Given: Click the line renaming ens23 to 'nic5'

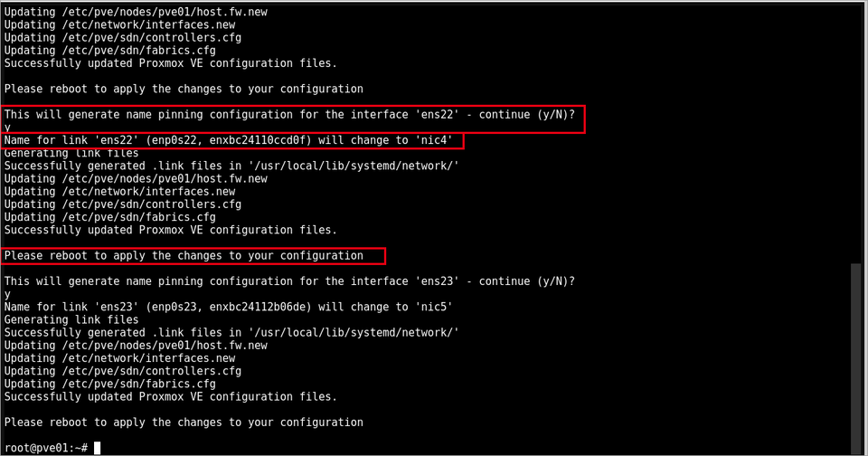Looking at the screenshot, I should pyautogui.click(x=228, y=307).
